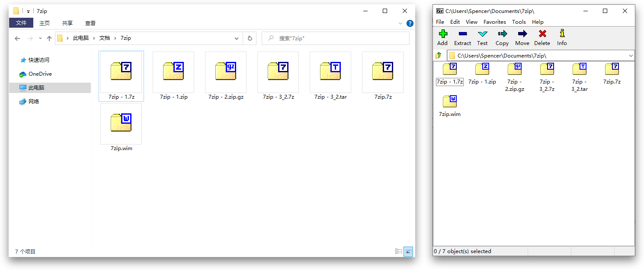Expand the Explorer address bar history dropdown
644x270 pixels.
click(237, 38)
